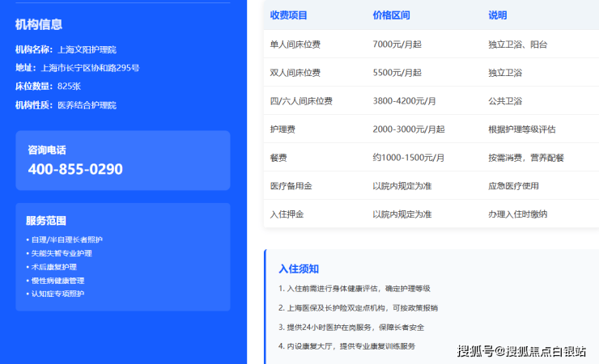Click the 独立卫浴、阳台 description cell

click(517, 44)
